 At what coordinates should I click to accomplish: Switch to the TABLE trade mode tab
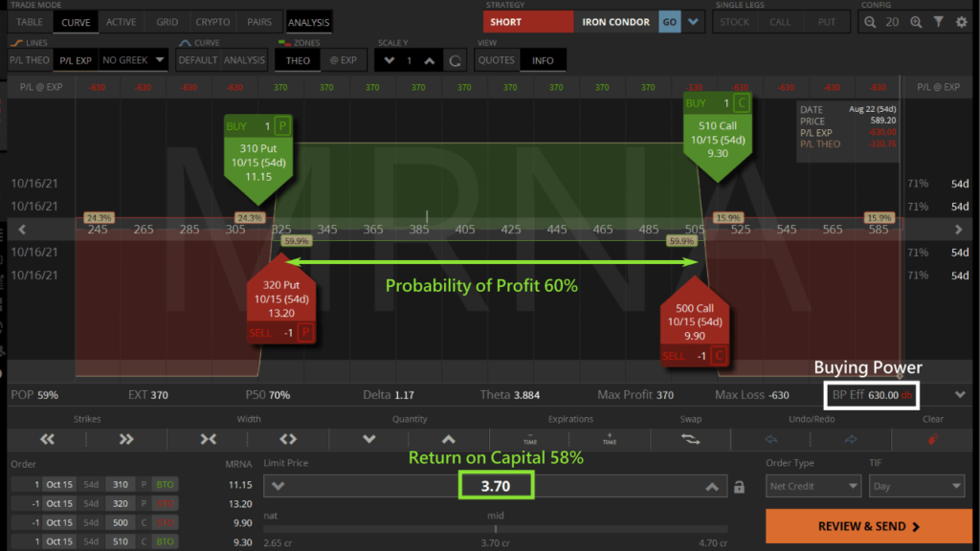pos(30,22)
